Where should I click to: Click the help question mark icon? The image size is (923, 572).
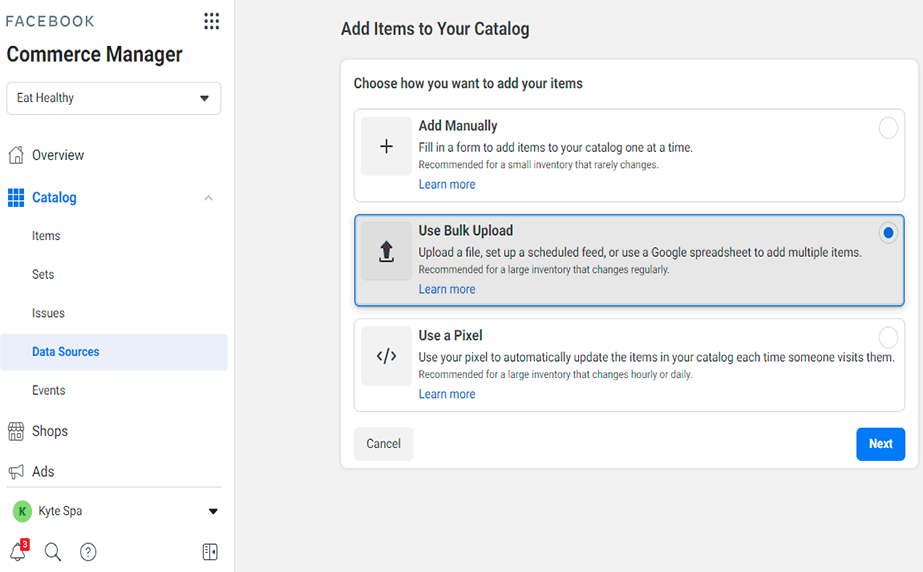pos(88,552)
